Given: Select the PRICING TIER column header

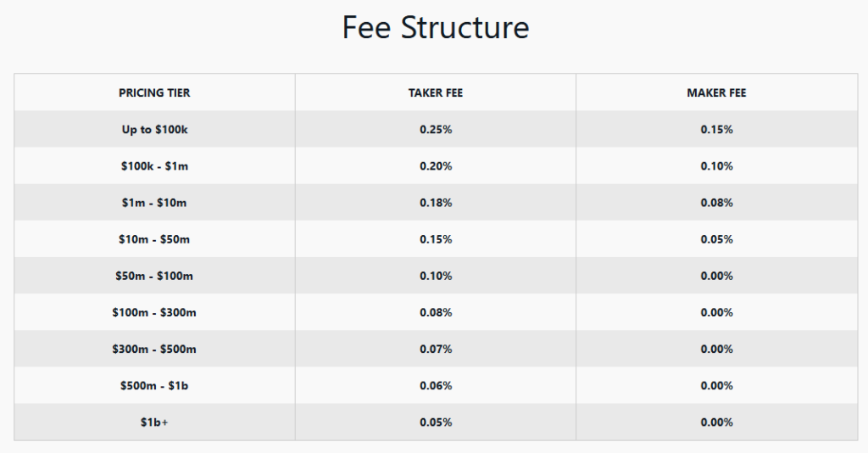Looking at the screenshot, I should [154, 92].
